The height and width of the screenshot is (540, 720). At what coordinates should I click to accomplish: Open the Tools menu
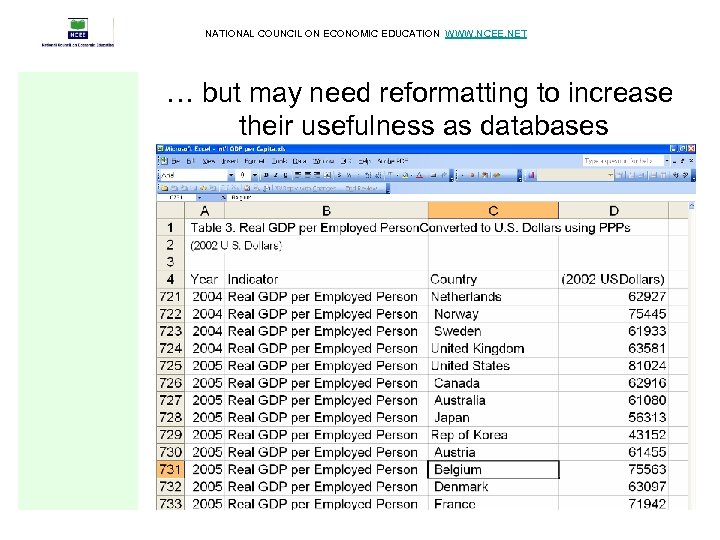click(280, 161)
